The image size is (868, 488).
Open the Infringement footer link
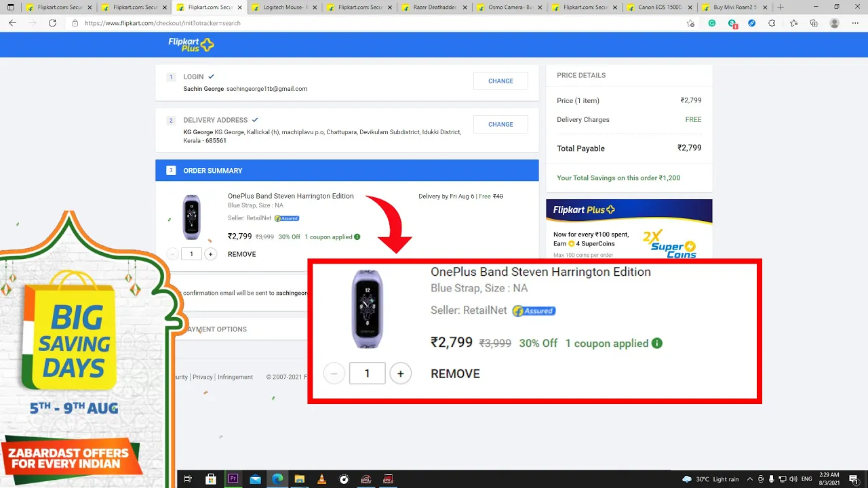coord(235,377)
